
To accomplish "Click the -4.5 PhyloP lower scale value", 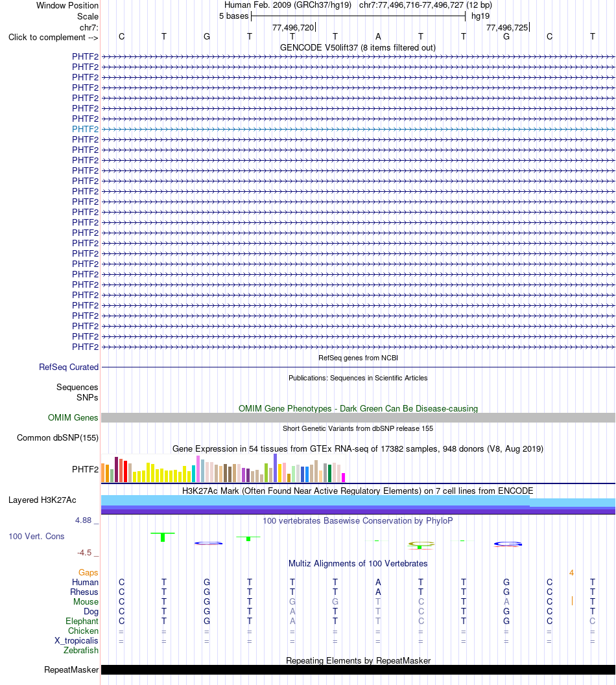I will tap(84, 553).
